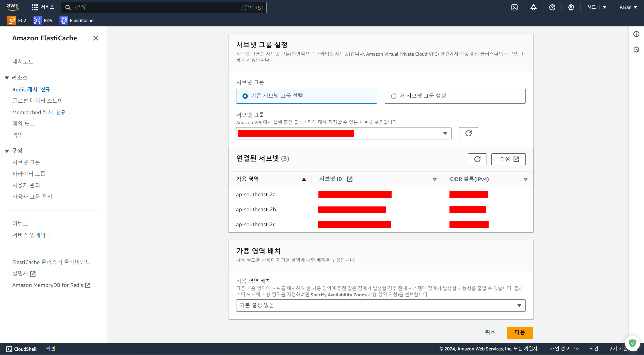Open the RDS shortcut icon
The image size is (644, 355).
coord(37,21)
